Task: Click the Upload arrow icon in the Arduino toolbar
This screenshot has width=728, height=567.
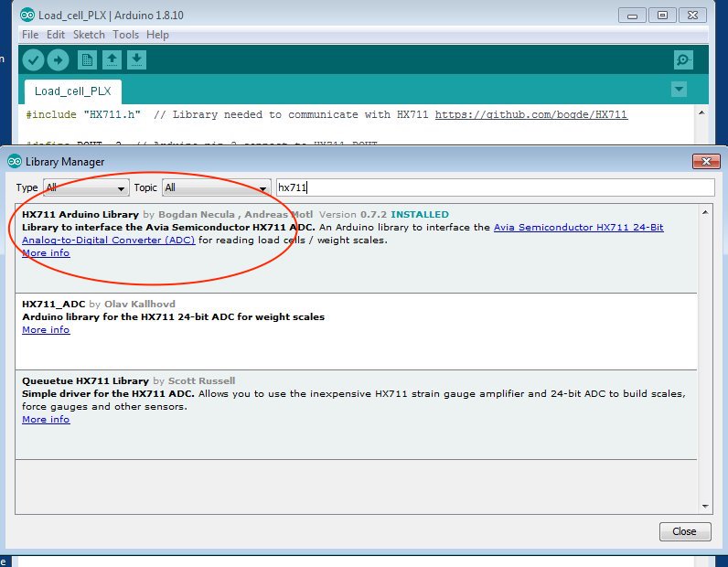Action: point(58,60)
